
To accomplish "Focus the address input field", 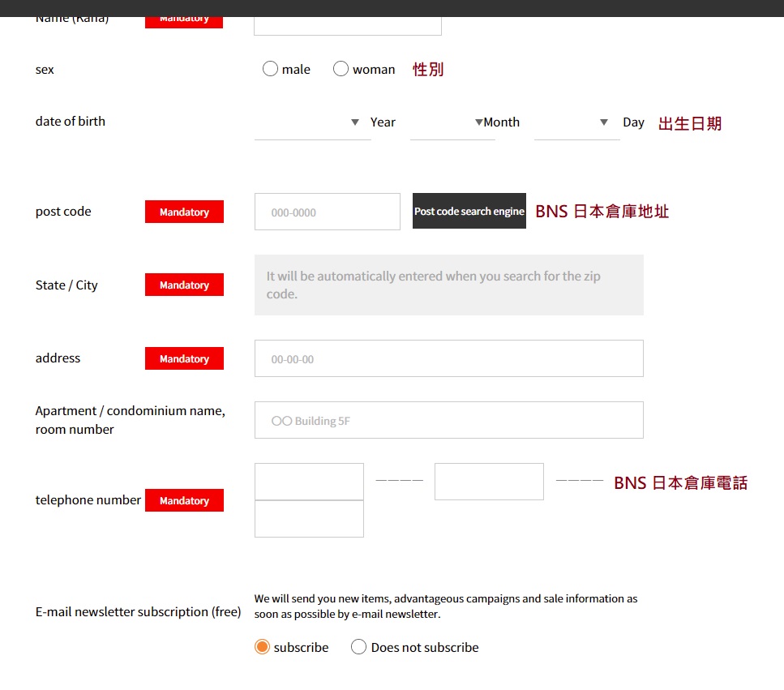I will [448, 358].
